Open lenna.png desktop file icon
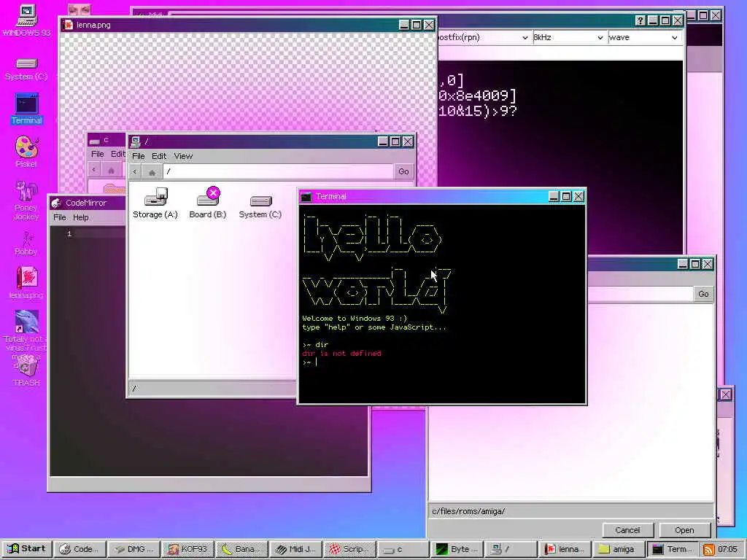The width and height of the screenshot is (747, 560). point(26,282)
